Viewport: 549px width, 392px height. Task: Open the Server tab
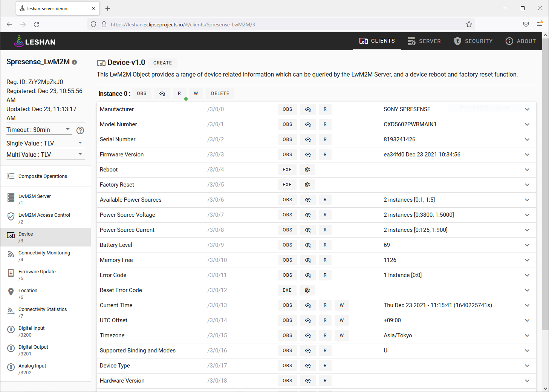click(424, 41)
